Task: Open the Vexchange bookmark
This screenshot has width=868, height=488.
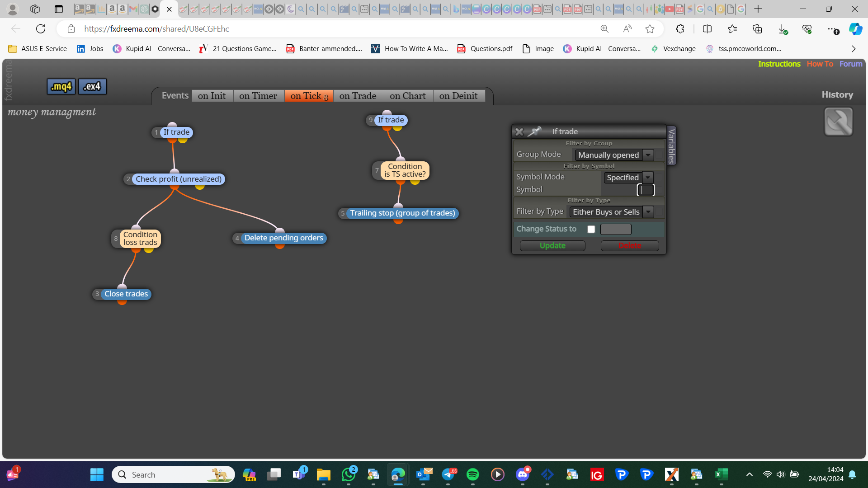Action: coord(673,49)
